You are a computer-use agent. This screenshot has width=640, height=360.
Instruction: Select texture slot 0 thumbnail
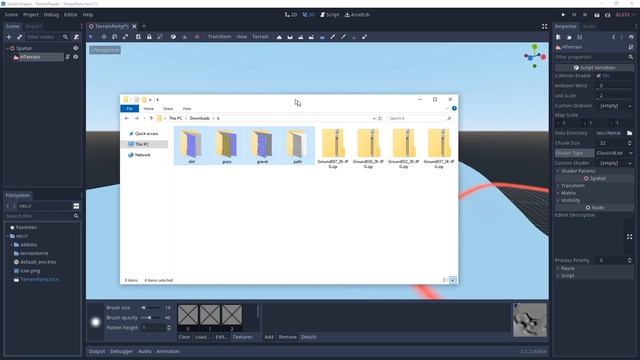coord(188,316)
